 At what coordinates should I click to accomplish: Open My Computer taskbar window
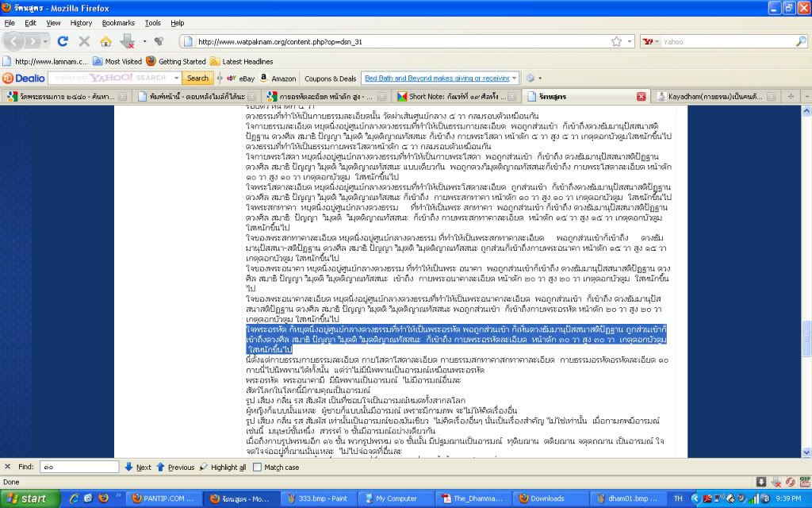tap(395, 498)
